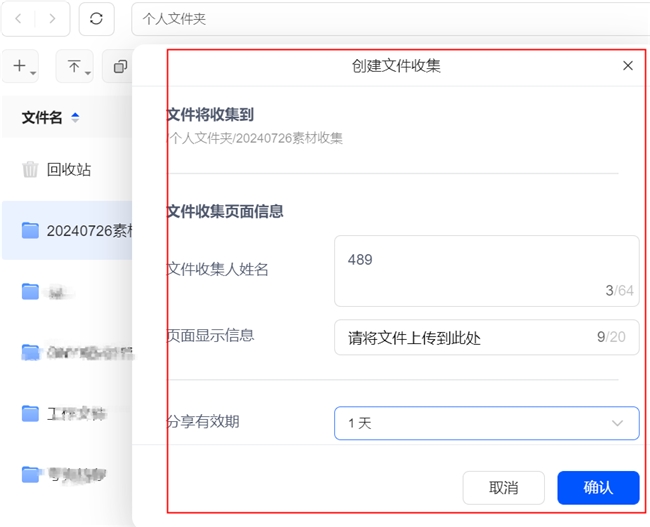Edit the 文件收集人姓名 field containing 489

pos(487,271)
